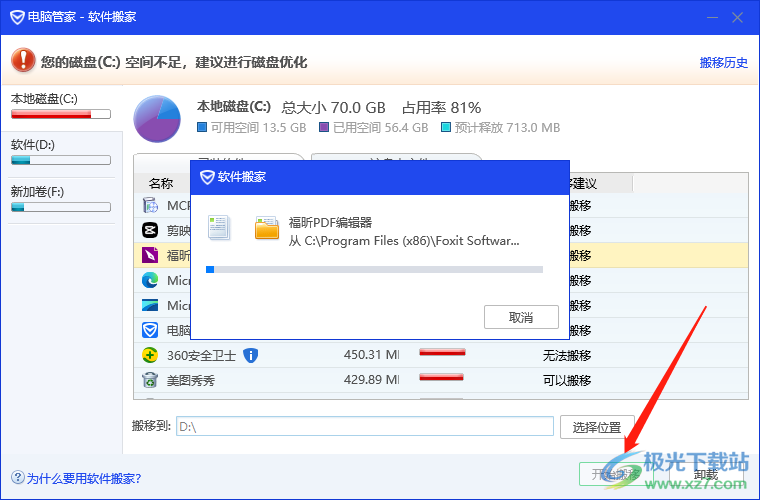Viewport: 760px width, 500px height.
Task: Click the 建议 column header
Action: [x=585, y=184]
